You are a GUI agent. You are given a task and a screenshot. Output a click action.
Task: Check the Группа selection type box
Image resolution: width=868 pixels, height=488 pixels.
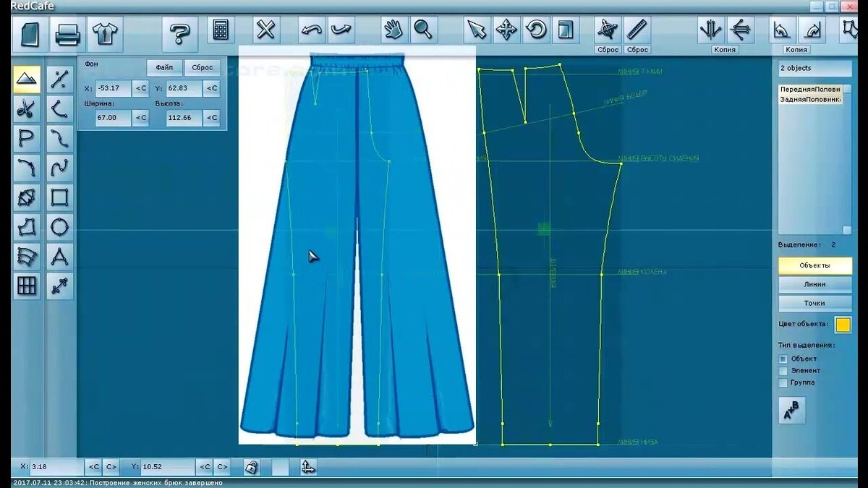coord(783,382)
